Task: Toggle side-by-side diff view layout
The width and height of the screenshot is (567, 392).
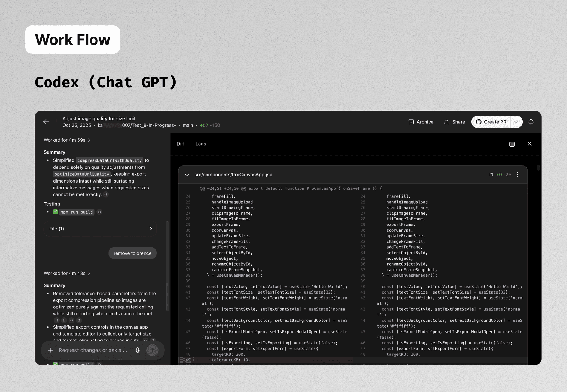Action: (x=512, y=144)
